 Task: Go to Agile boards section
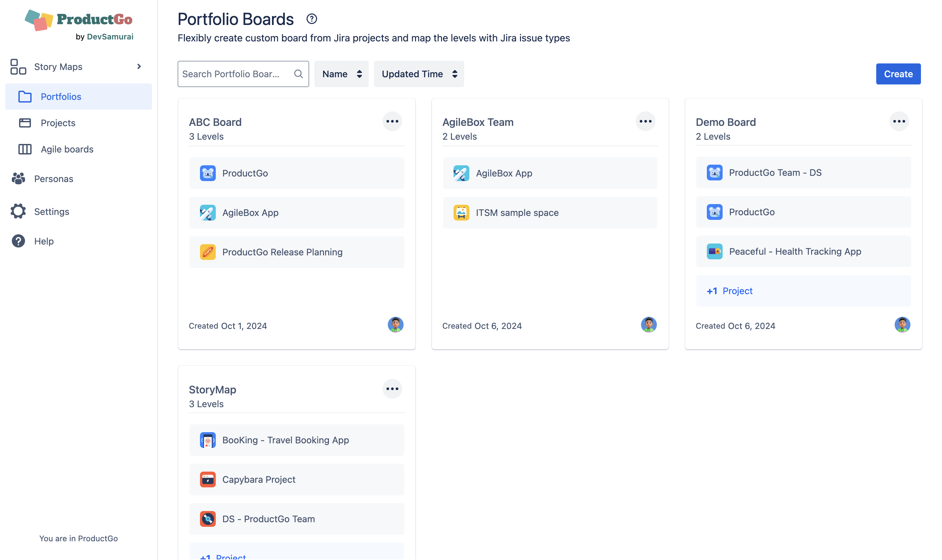tap(67, 149)
